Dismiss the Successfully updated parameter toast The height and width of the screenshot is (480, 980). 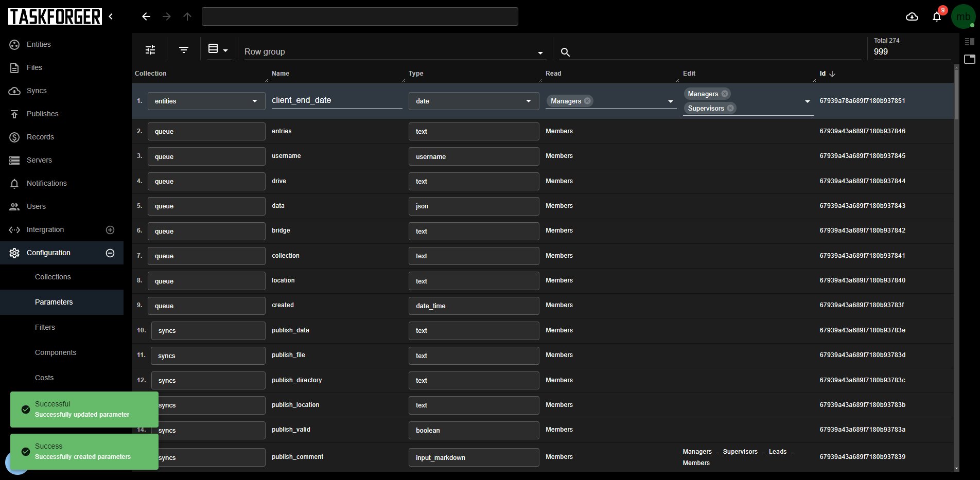tap(84, 410)
